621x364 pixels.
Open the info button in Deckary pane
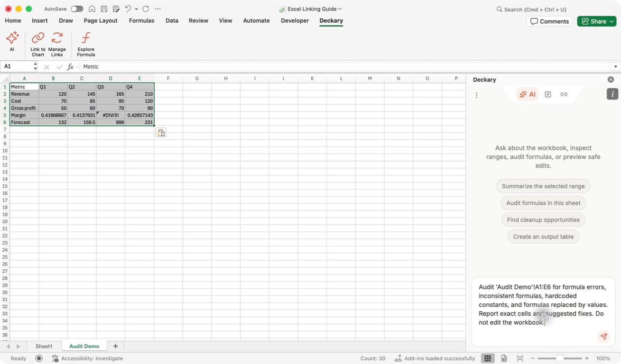tap(612, 94)
